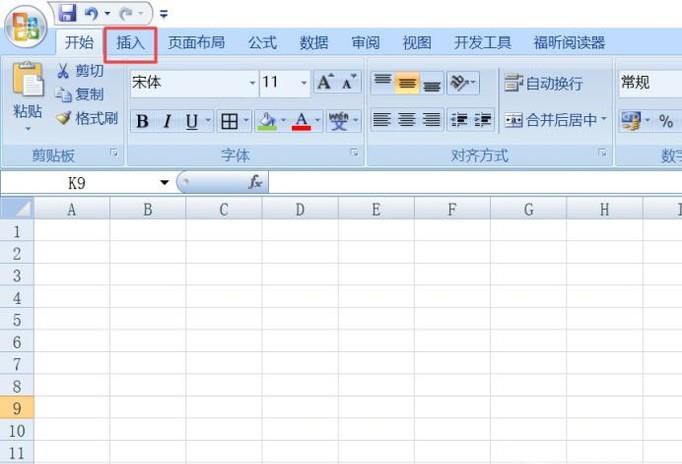
Task: Open the 对齐方式 dialog launcher
Action: pyautogui.click(x=603, y=153)
